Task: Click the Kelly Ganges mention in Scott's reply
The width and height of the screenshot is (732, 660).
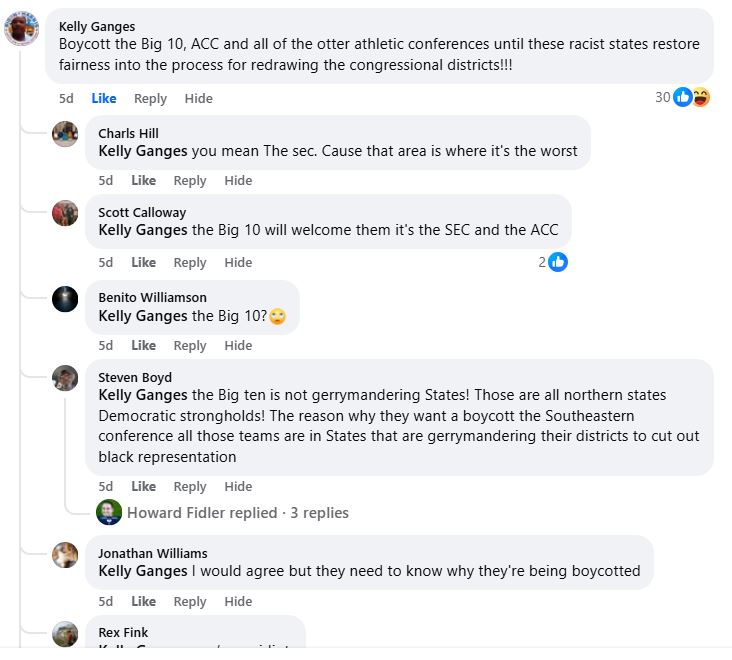Action: coord(143,230)
